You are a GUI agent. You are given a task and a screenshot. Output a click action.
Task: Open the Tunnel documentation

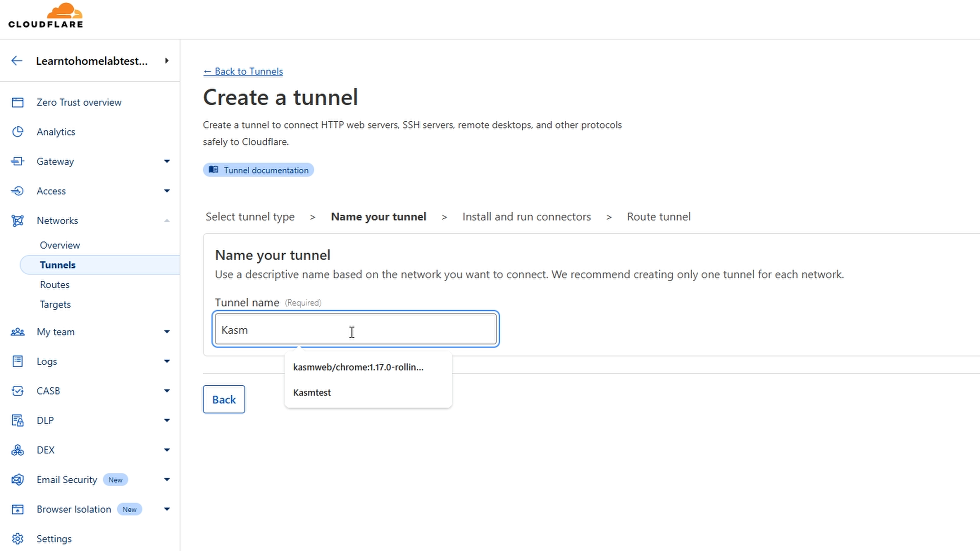[258, 170]
